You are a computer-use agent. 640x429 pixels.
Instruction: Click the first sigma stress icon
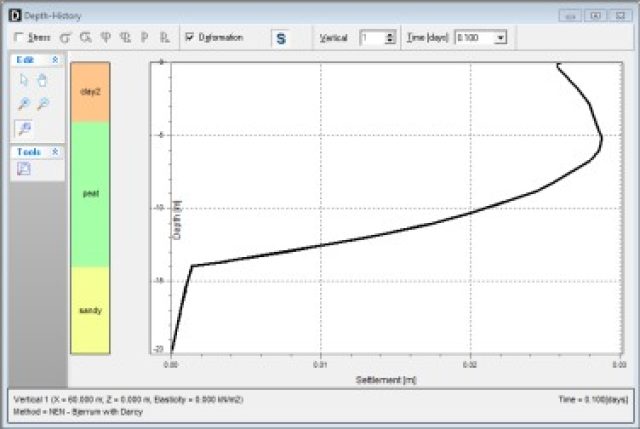coord(67,38)
